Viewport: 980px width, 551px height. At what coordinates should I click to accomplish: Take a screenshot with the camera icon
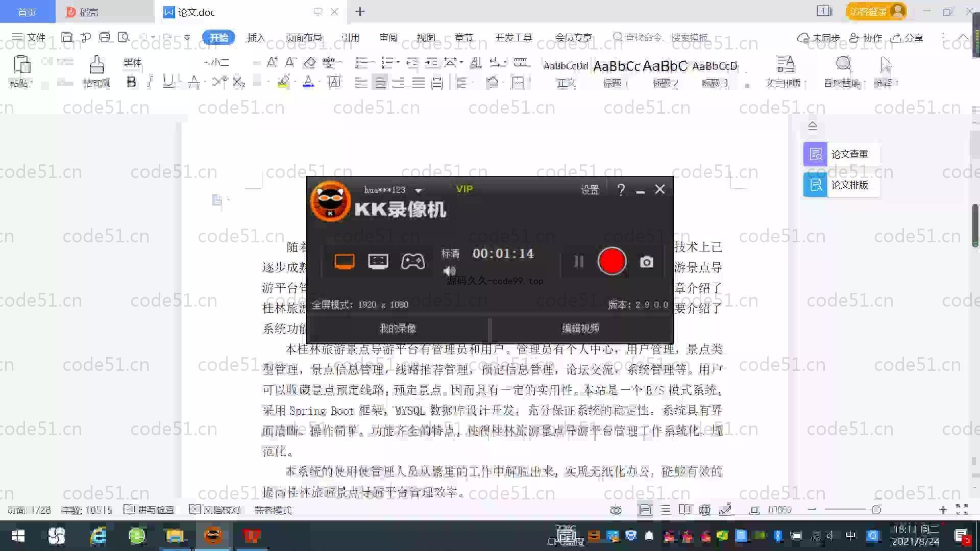coord(647,262)
